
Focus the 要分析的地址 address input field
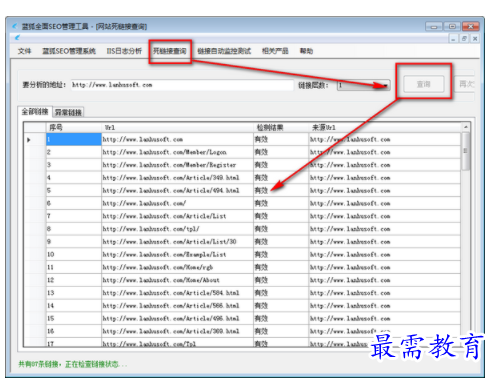[182, 85]
